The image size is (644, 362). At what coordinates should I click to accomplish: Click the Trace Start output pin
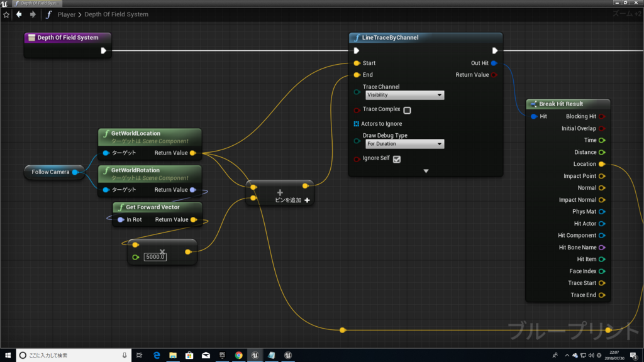point(602,283)
